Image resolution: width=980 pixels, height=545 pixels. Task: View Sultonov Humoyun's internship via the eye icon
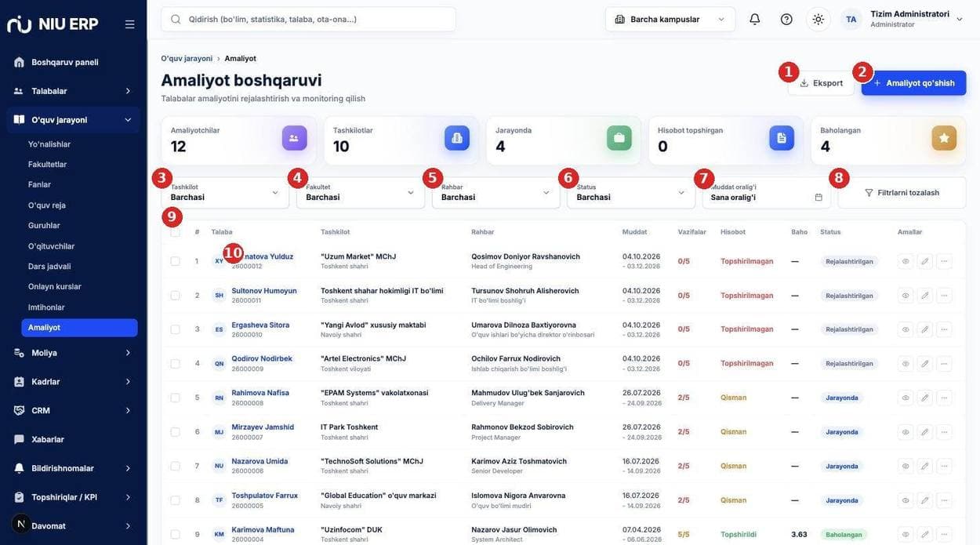pos(906,296)
